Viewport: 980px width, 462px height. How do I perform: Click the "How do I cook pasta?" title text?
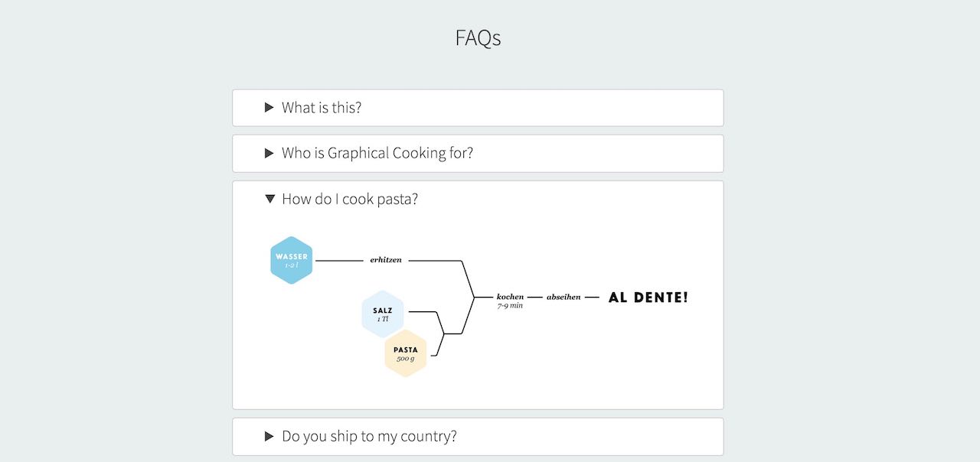click(350, 199)
